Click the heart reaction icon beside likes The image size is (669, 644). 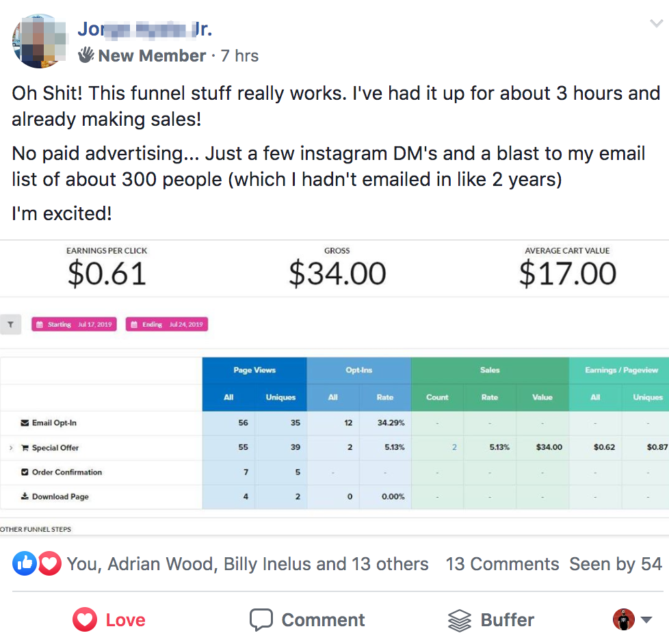(x=49, y=563)
